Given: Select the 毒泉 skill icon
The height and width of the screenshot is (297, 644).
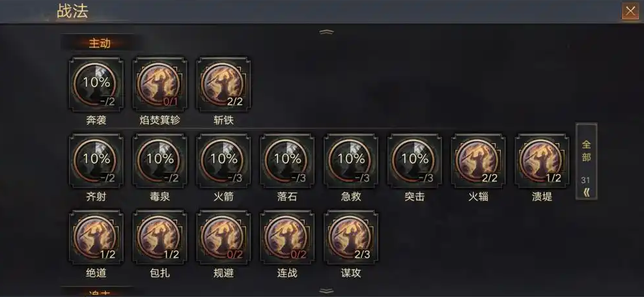Looking at the screenshot, I should [x=160, y=161].
